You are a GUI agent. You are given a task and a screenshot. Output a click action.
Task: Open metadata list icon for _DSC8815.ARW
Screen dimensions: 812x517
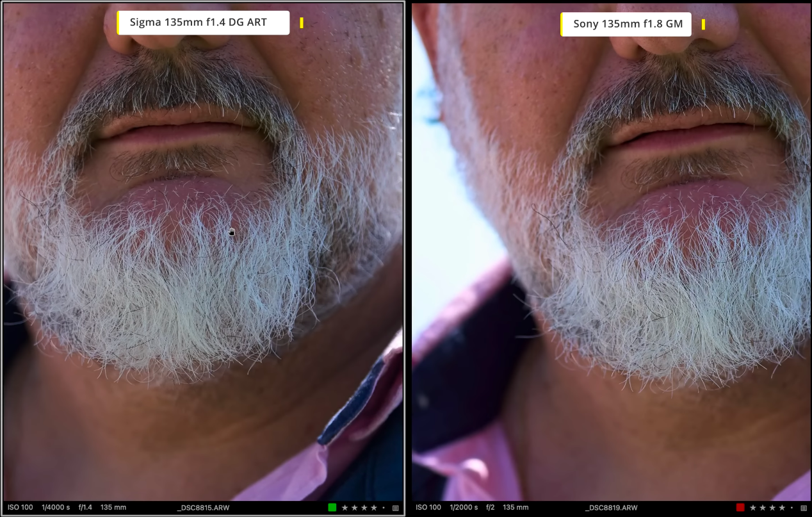(395, 507)
